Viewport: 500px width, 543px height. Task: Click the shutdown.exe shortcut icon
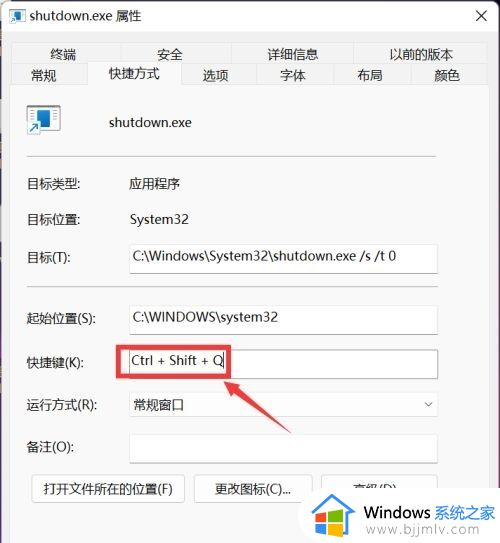[x=44, y=120]
